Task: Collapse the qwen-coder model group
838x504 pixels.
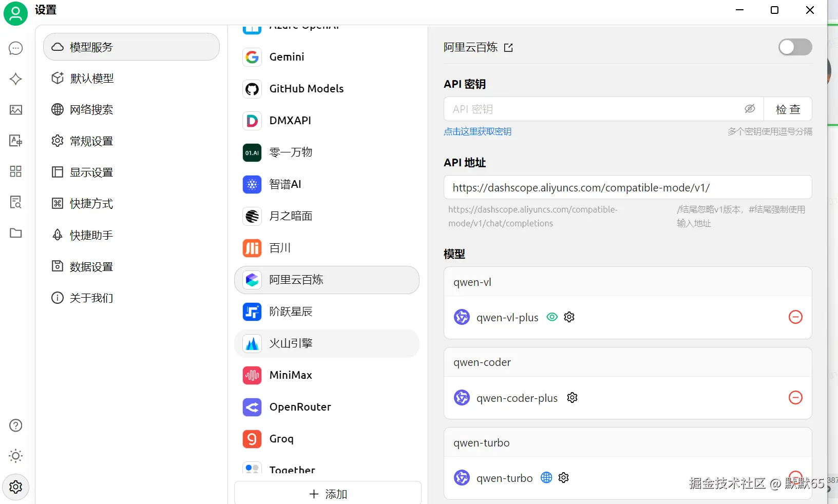Action: point(627,362)
